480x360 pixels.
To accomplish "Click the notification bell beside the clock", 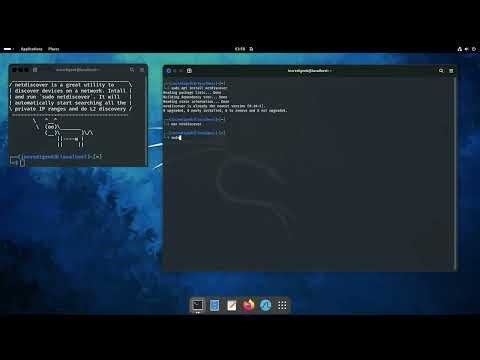I will [x=251, y=49].
